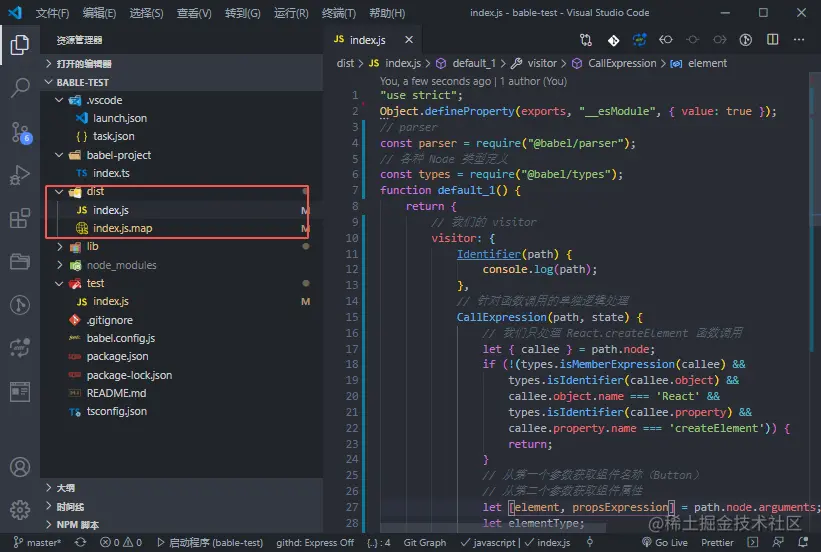The width and height of the screenshot is (821, 552).
Task: Open the More Actions ellipsis in editor toolbar
Action: coord(798,40)
